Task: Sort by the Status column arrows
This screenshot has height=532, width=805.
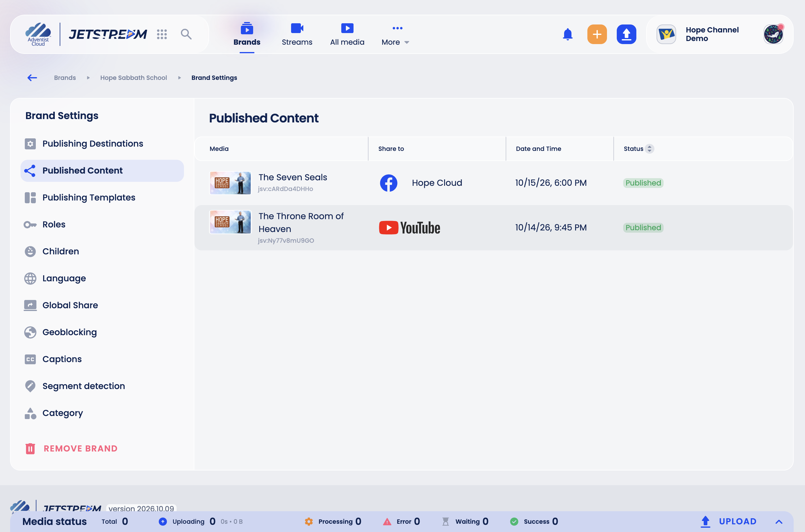Action: [x=649, y=148]
